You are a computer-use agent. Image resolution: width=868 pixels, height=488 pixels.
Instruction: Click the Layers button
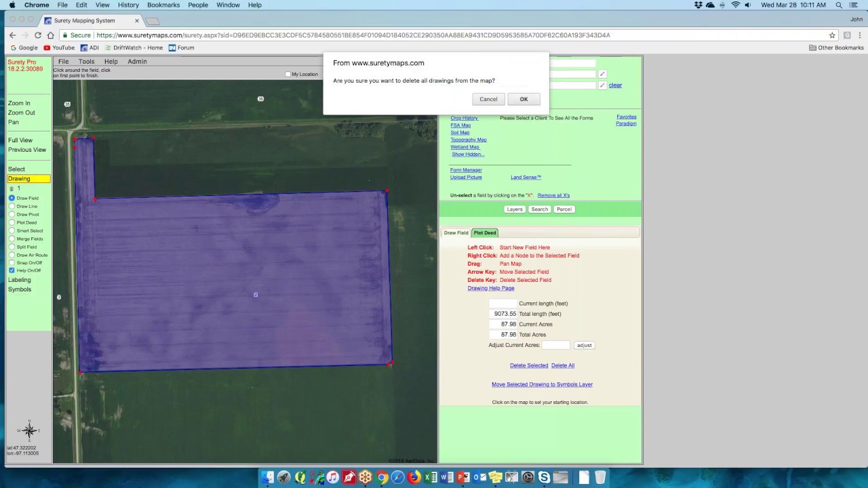[515, 209]
